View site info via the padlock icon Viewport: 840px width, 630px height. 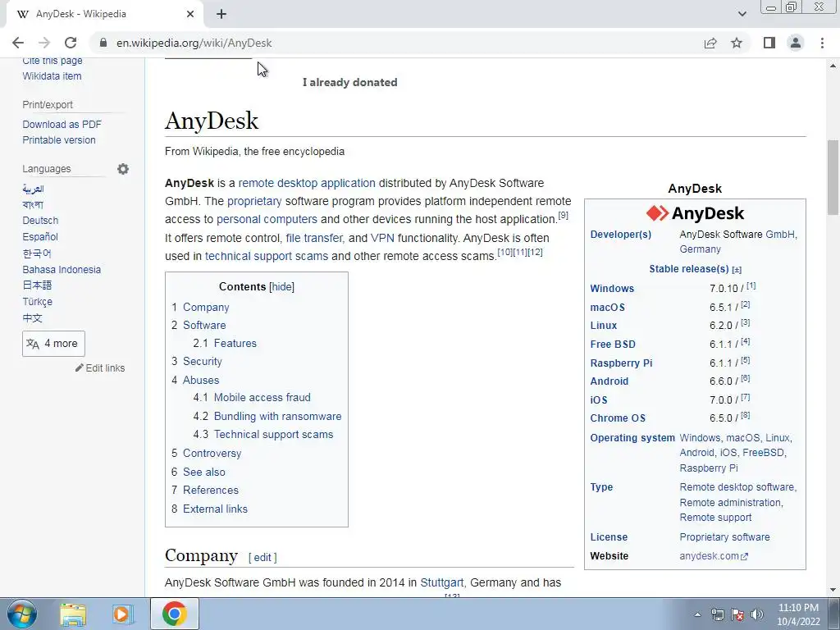pyautogui.click(x=103, y=43)
